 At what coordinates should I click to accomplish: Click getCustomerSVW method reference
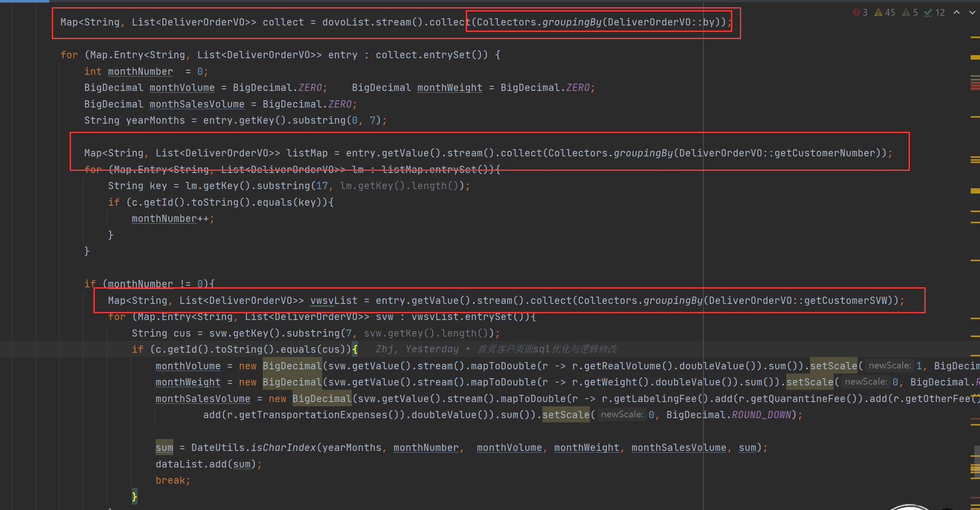[846, 300]
